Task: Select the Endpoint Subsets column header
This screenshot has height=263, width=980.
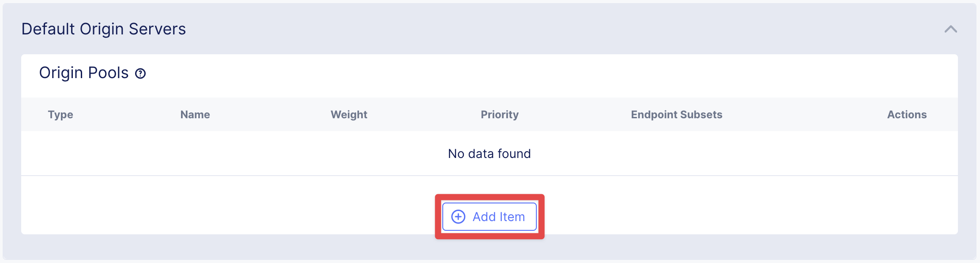Action: click(676, 115)
